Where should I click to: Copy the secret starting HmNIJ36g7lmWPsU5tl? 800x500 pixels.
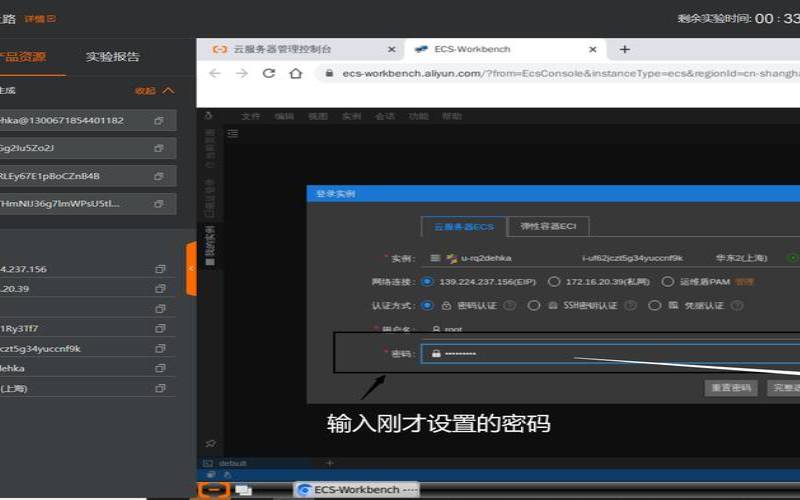click(x=159, y=204)
